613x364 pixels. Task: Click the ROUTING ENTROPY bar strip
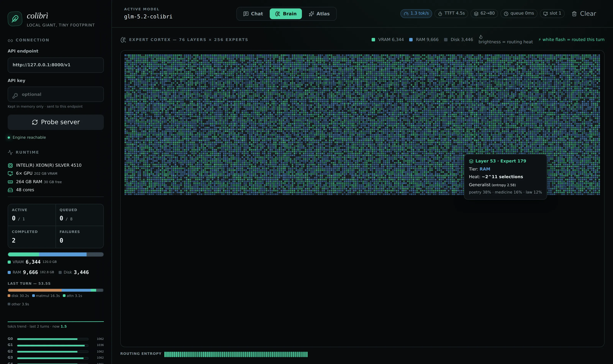pyautogui.click(x=236, y=354)
